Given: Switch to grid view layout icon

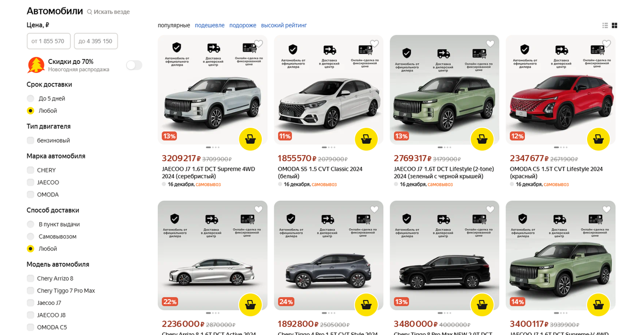Looking at the screenshot, I should pyautogui.click(x=614, y=25).
